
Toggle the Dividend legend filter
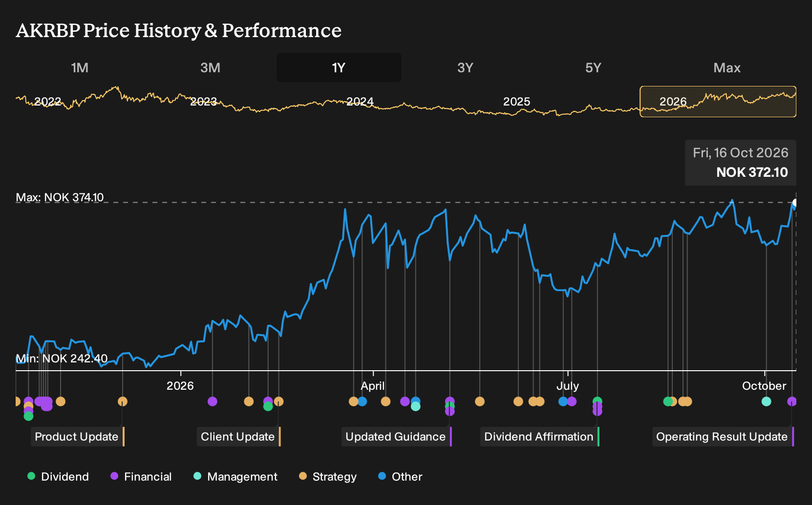point(58,477)
